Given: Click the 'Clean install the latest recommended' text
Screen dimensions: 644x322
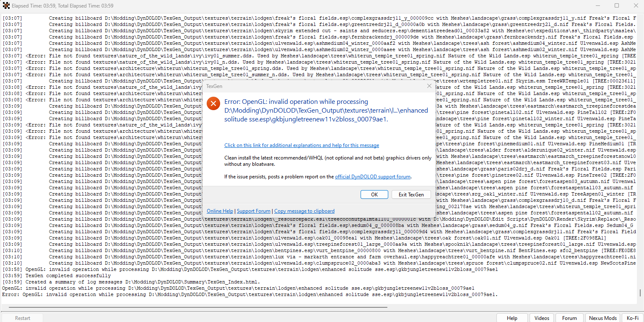Looking at the screenshot, I should coord(328,161).
